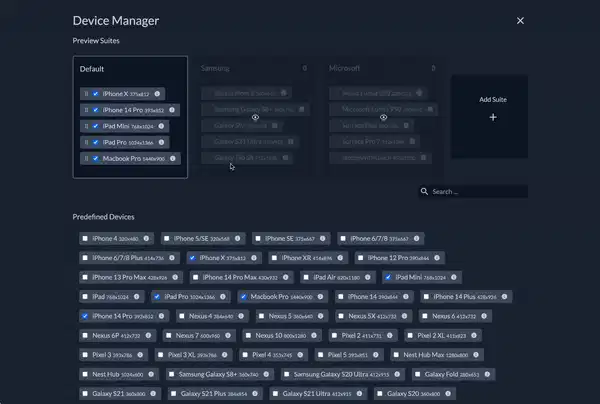Show the Microsoft preview suite via eye icon

tap(383, 117)
